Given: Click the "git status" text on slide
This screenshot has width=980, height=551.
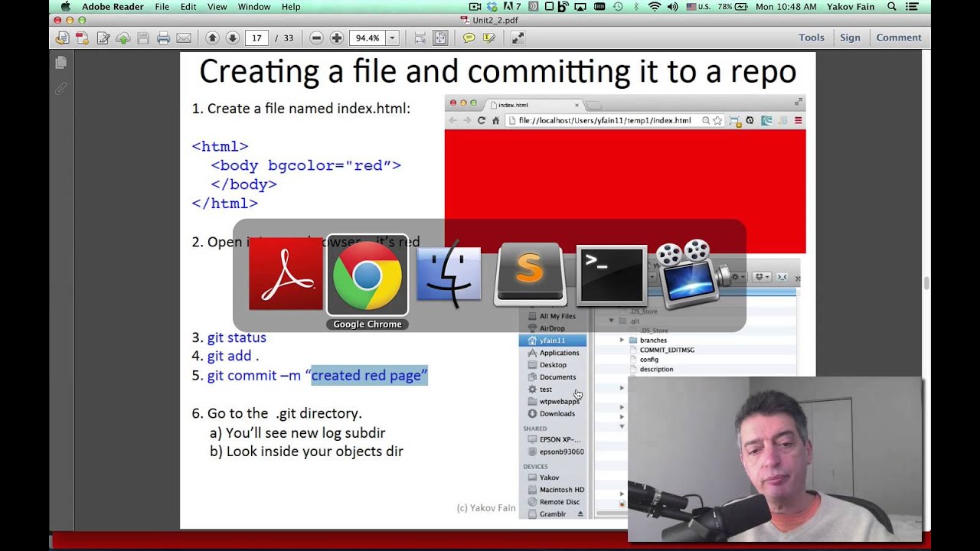Looking at the screenshot, I should tap(237, 337).
